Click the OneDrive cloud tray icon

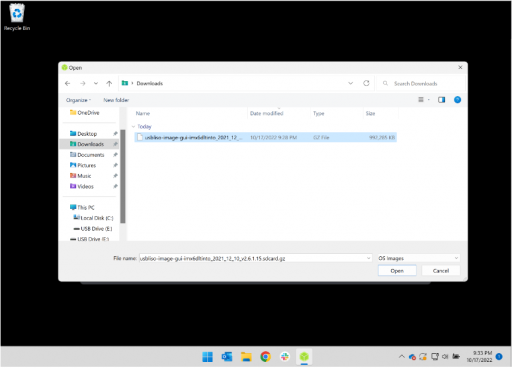click(412, 357)
